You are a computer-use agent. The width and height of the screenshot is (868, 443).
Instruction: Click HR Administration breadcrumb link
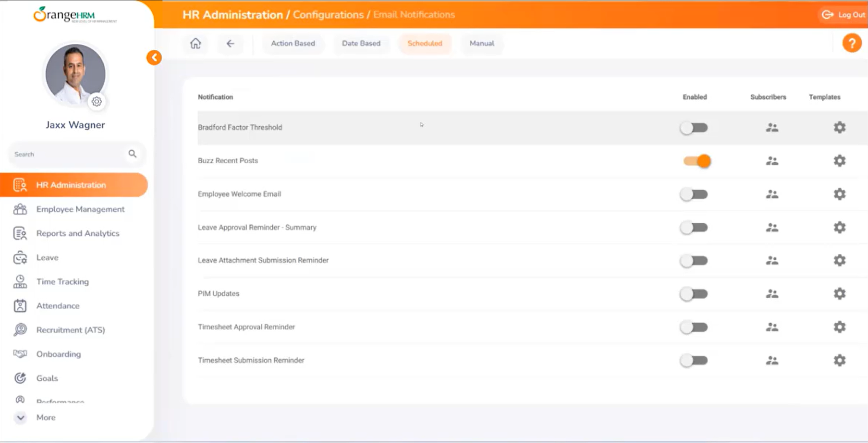coord(233,15)
